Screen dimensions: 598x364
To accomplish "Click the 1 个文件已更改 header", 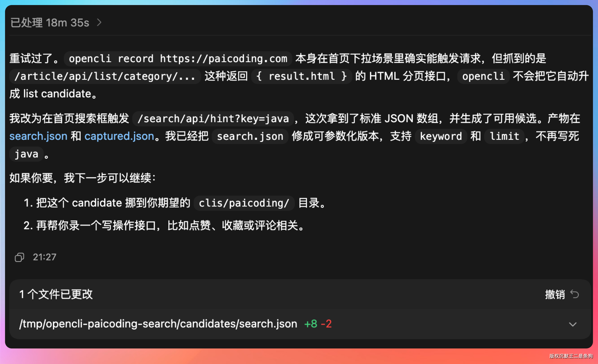I will [x=56, y=294].
